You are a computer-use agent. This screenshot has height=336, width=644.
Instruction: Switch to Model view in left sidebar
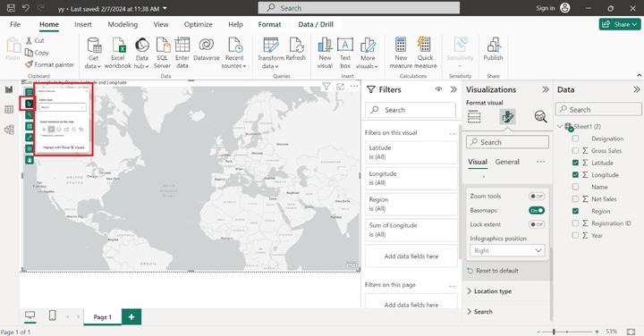pos(9,130)
